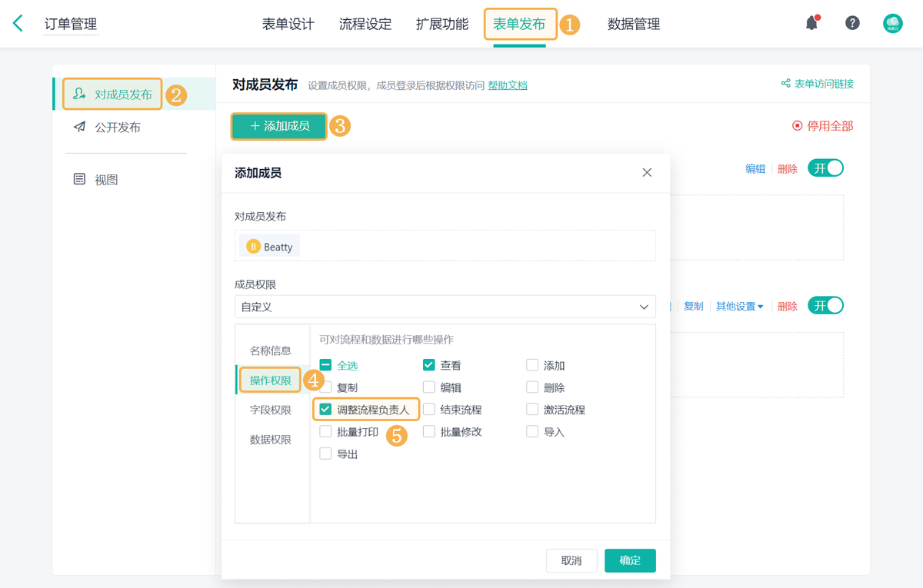The image size is (923, 588).
Task: Select the 字段权限 tab
Action: [x=271, y=410]
